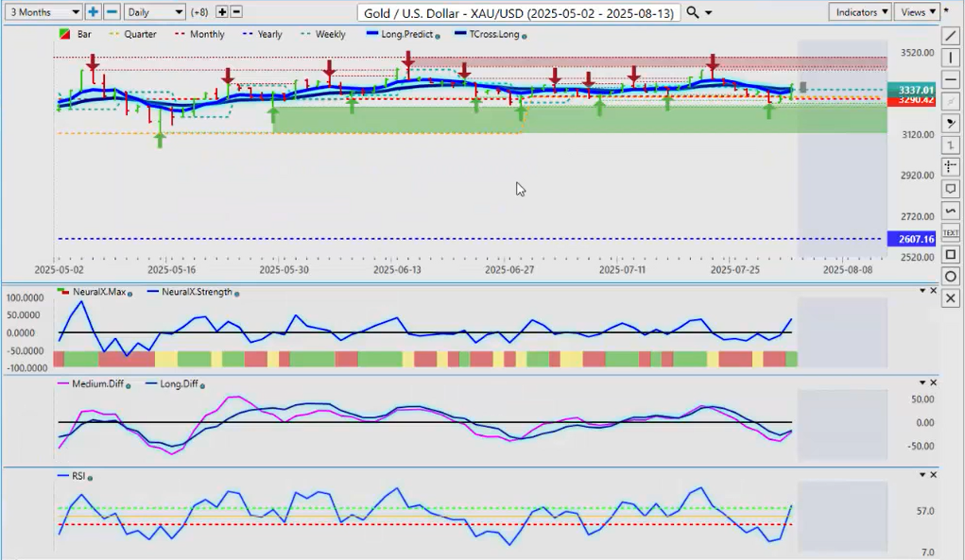
Task: Select the horizontal line drawing tool
Action: [951, 79]
